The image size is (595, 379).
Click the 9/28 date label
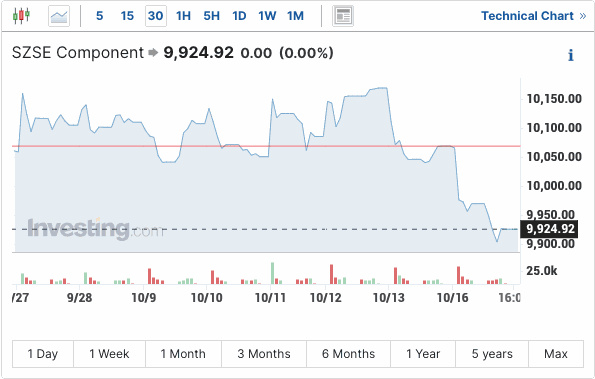[x=79, y=298]
